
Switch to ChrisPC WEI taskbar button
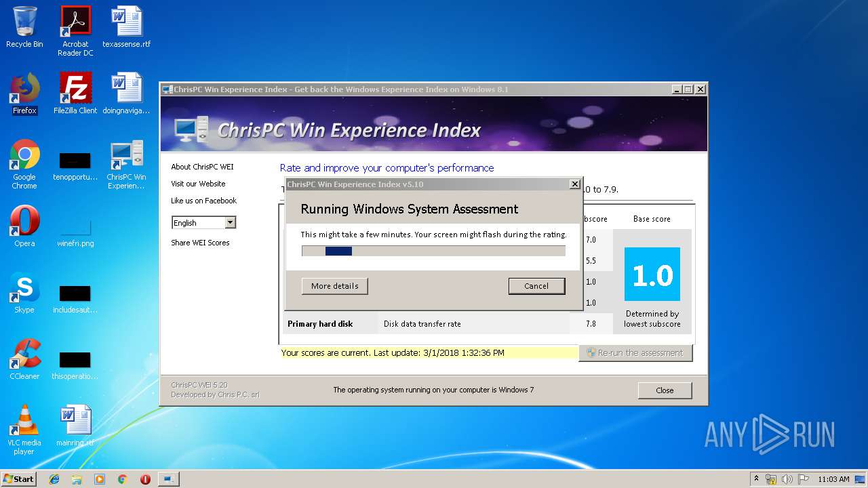pyautogui.click(x=169, y=479)
